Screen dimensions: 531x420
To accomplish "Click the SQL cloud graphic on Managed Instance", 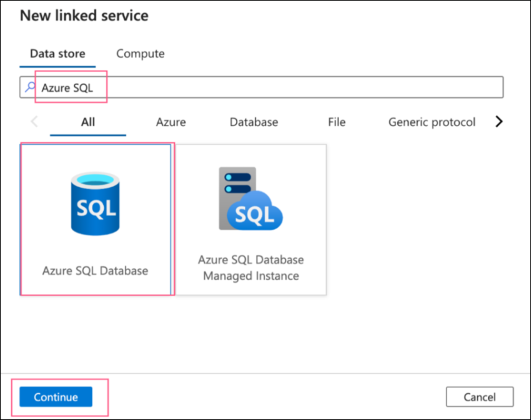I will pyautogui.click(x=255, y=211).
